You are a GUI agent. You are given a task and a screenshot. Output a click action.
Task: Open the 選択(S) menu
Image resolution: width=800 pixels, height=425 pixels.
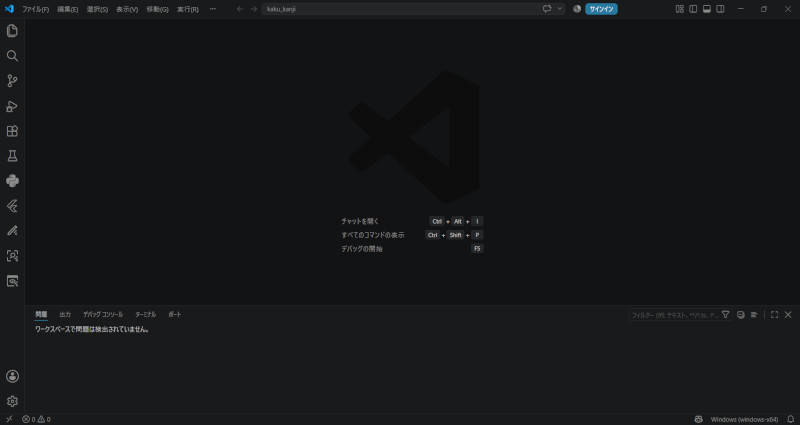point(97,9)
